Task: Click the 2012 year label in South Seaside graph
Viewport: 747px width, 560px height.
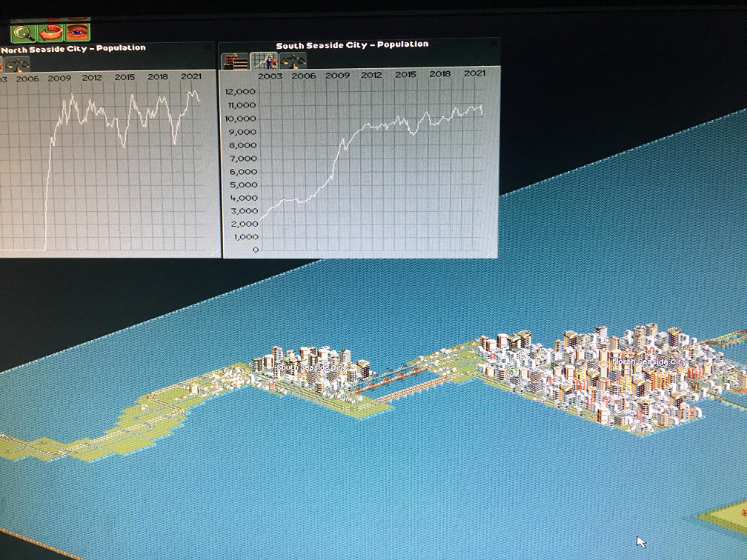Action: pos(371,75)
